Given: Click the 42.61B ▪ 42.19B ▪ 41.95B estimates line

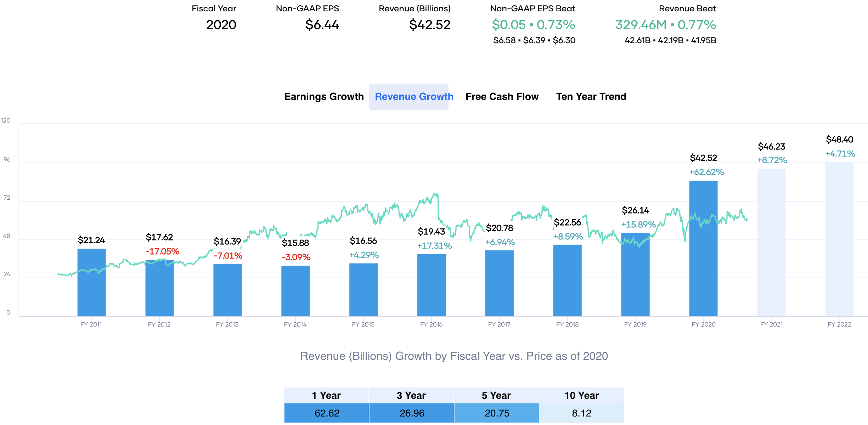Looking at the screenshot, I should point(670,40).
